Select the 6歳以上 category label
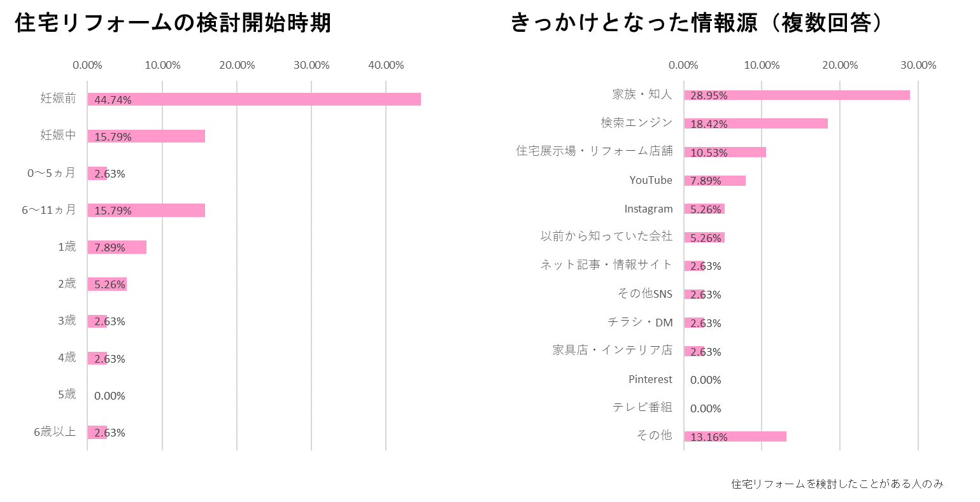Viewport: 980px width, 502px height. click(55, 432)
